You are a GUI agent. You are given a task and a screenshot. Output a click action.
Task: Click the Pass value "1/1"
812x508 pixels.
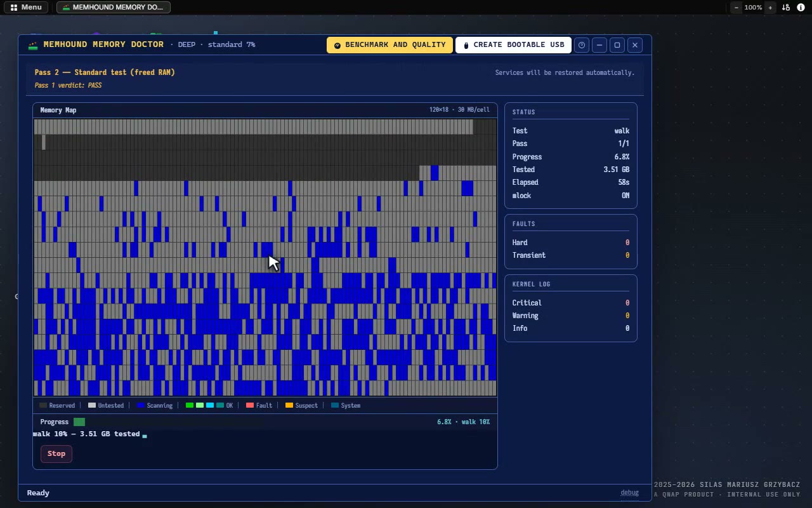coord(624,144)
